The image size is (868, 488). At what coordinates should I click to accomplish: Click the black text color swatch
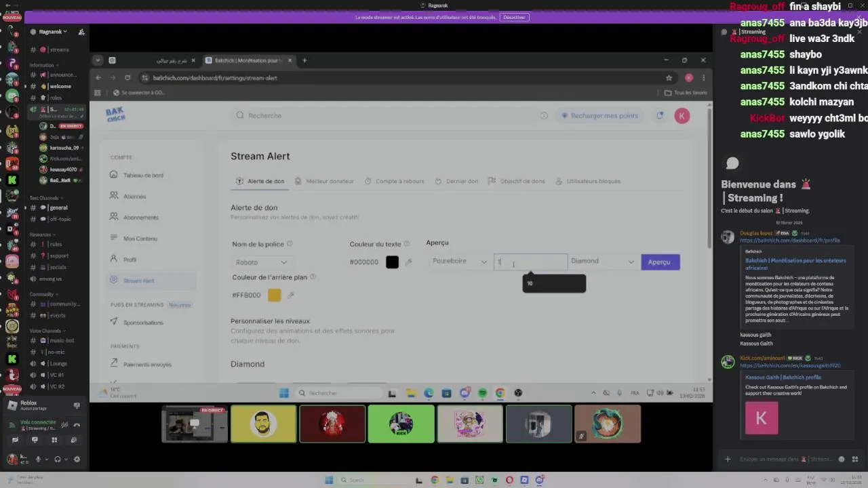point(392,262)
